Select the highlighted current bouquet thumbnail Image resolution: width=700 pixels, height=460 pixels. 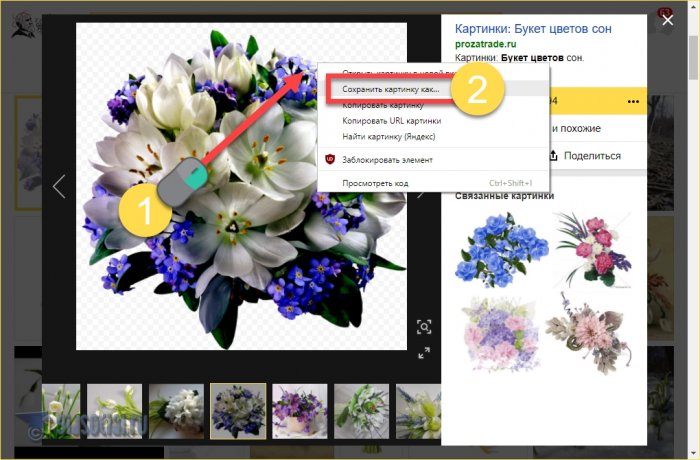pos(238,411)
